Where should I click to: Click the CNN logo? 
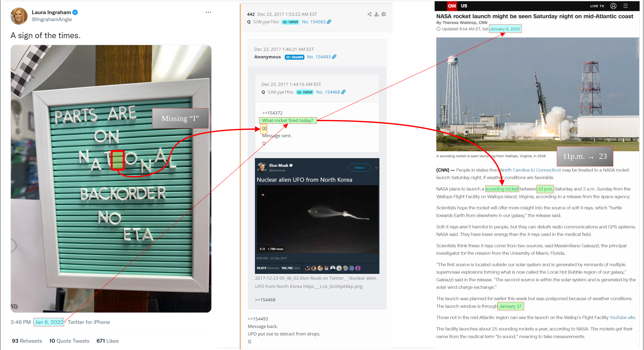pos(452,6)
